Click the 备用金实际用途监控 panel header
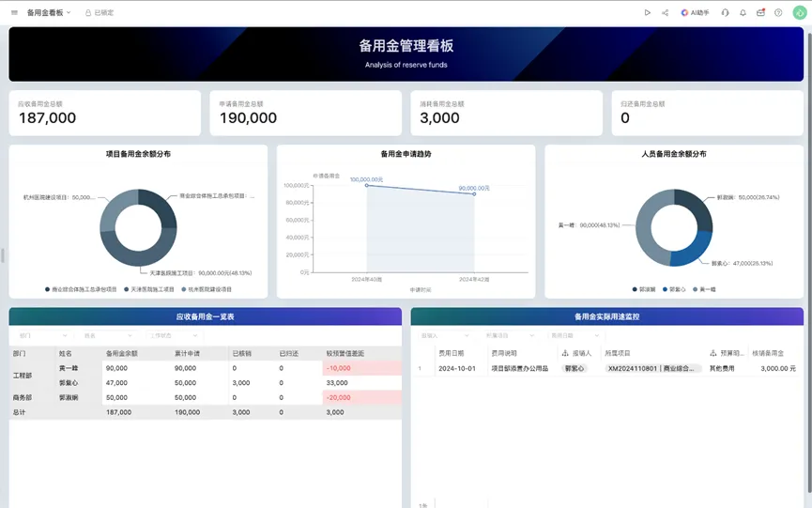This screenshot has height=508, width=812. [x=607, y=316]
